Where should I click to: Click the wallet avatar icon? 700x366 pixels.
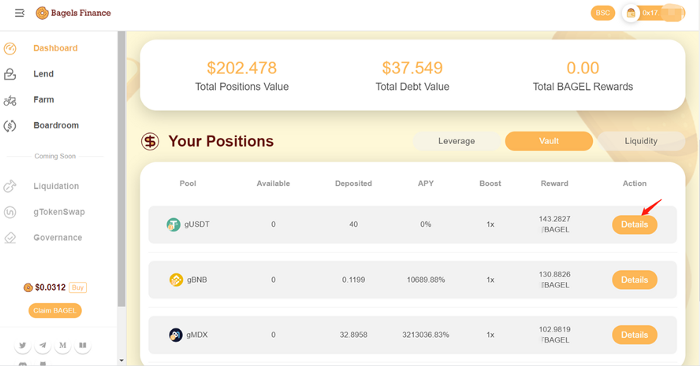pyautogui.click(x=631, y=13)
